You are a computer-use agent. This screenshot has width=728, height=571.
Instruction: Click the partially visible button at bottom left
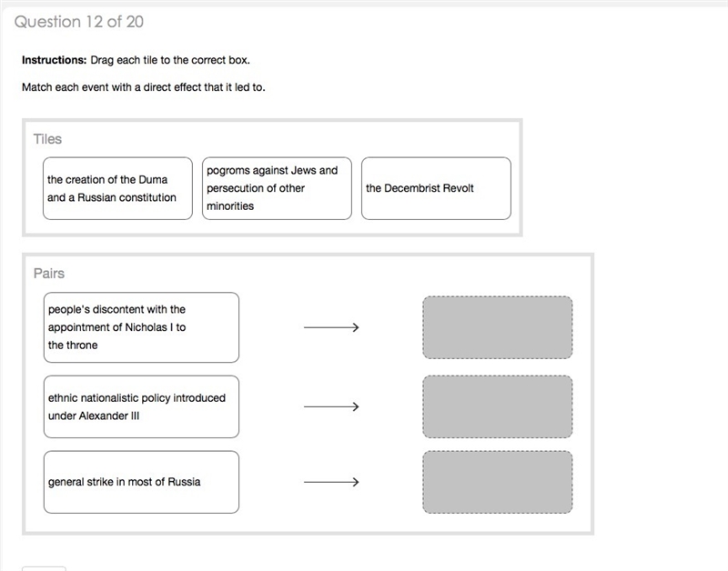[x=44, y=568]
